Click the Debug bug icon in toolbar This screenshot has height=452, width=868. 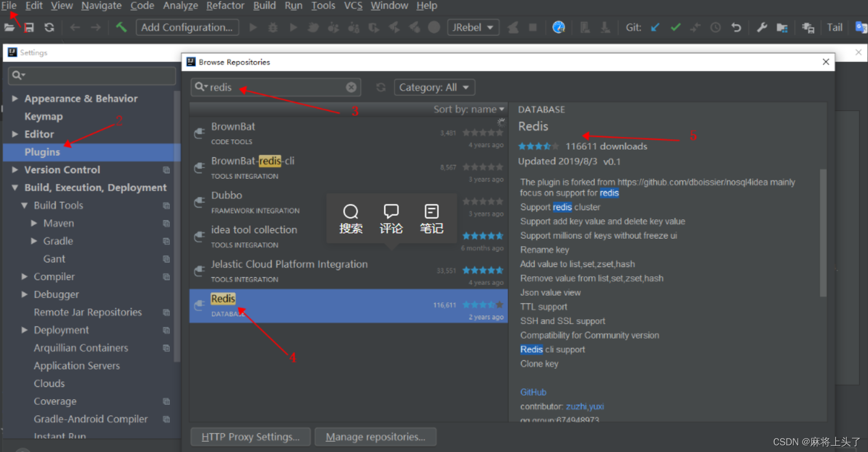(x=273, y=27)
